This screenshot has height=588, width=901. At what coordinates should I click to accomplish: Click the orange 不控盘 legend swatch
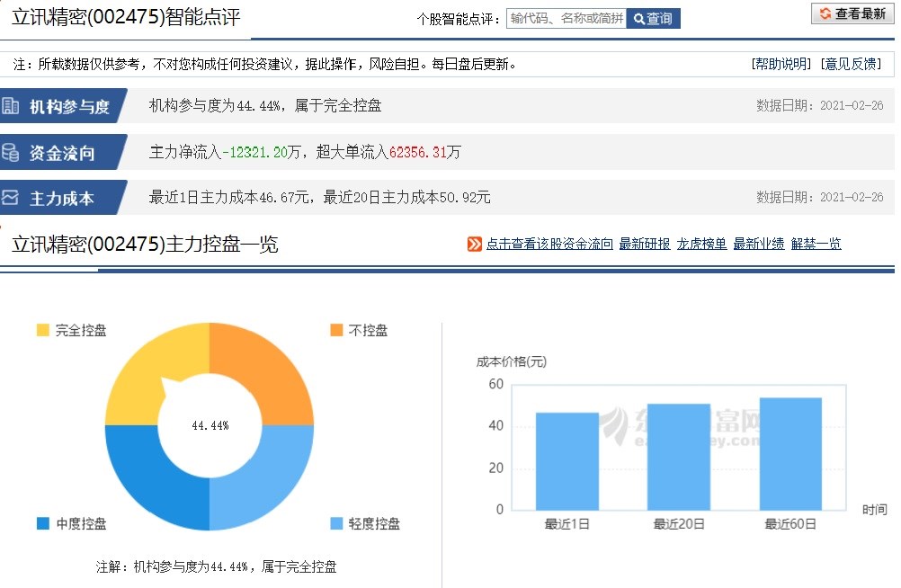coord(336,330)
